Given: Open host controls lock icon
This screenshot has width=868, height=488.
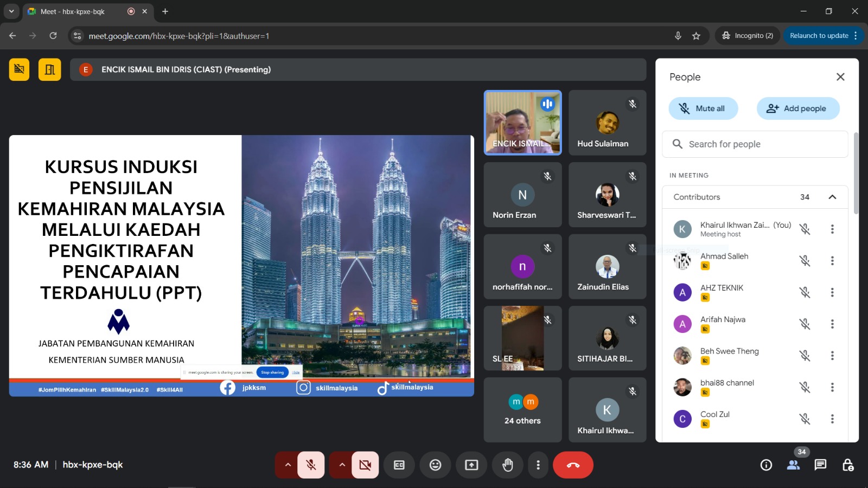Looking at the screenshot, I should [847, 465].
